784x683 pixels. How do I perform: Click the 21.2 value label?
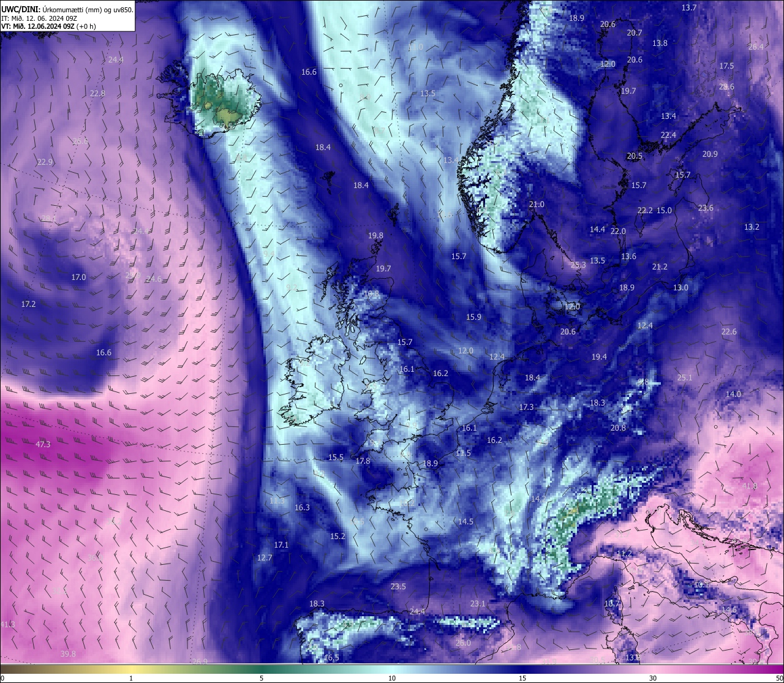660,267
